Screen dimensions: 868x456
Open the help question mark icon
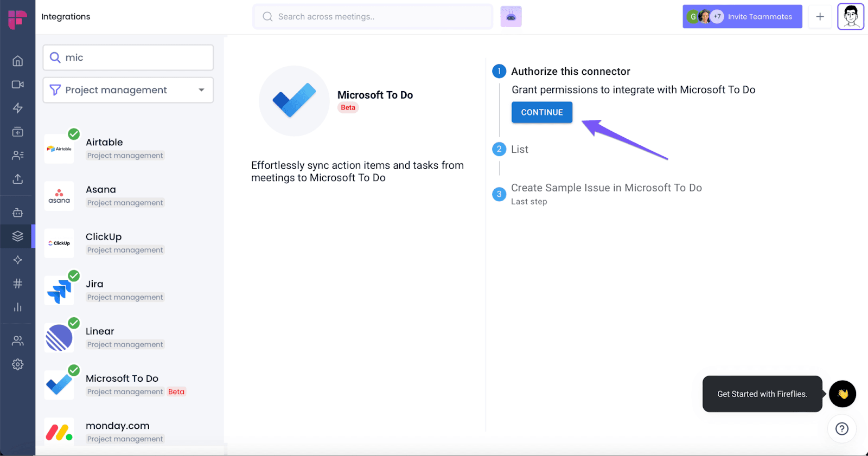(x=842, y=429)
